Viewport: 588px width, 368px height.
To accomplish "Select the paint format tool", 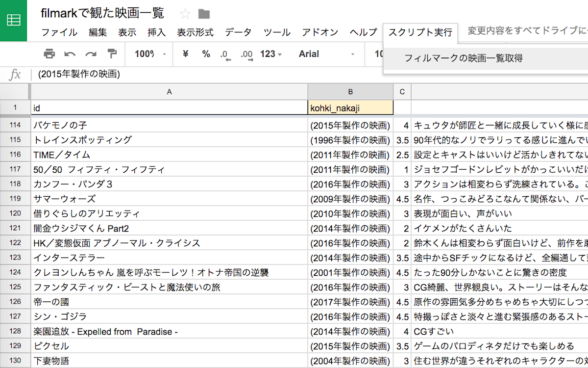I will pos(112,54).
